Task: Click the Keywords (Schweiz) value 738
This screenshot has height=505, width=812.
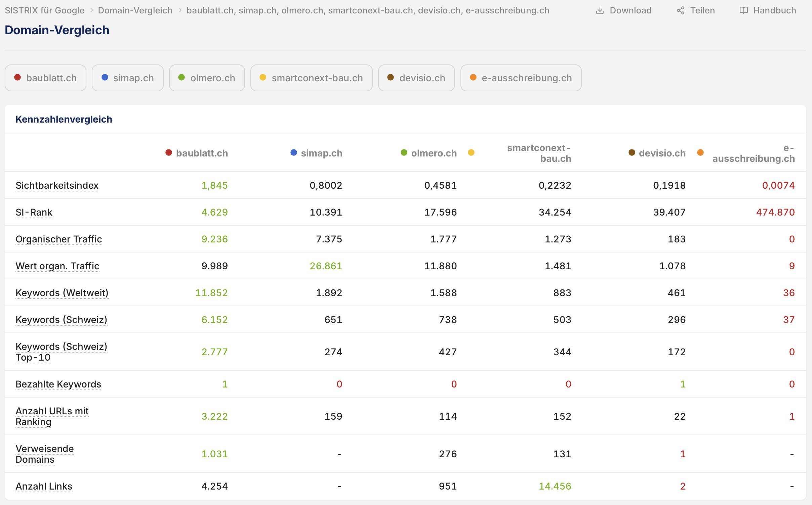Action: (x=448, y=320)
